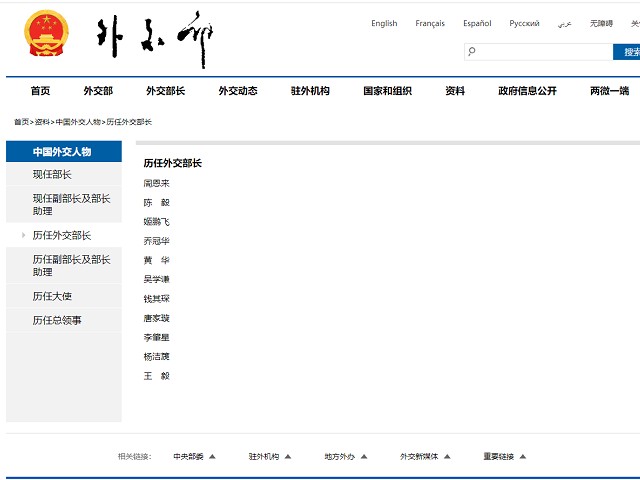Expand the 重要链接 related links list

(504, 457)
